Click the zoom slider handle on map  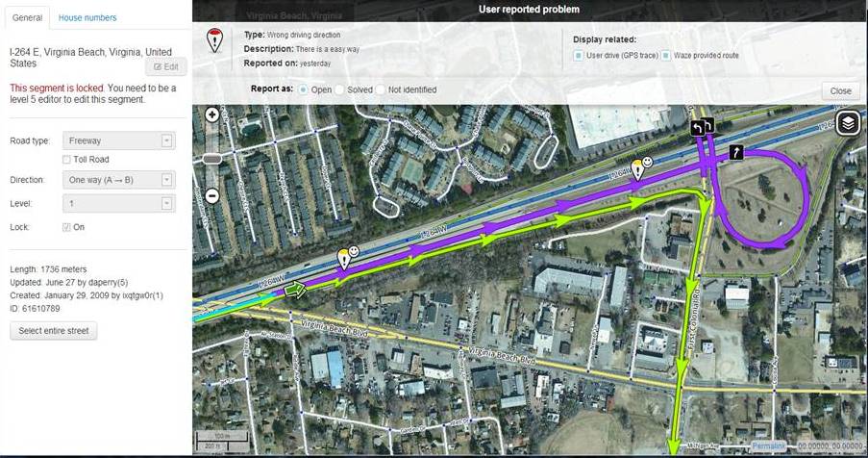[x=212, y=160]
